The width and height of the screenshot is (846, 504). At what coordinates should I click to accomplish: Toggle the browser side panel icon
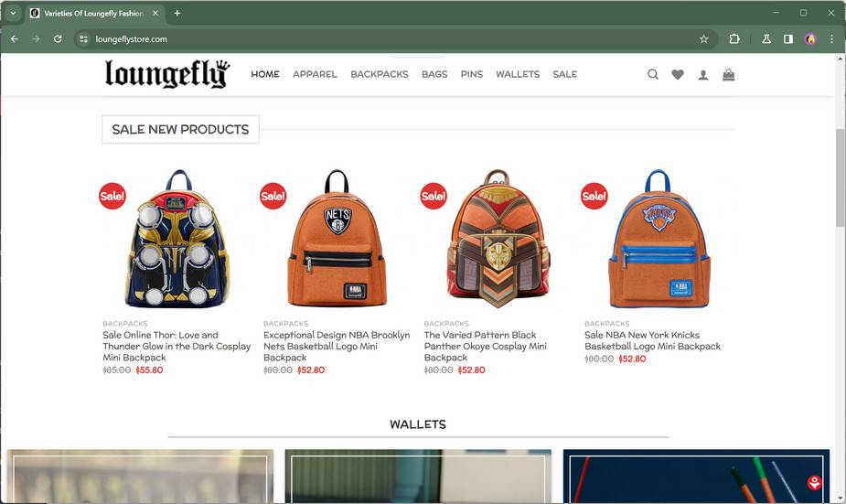(x=788, y=38)
